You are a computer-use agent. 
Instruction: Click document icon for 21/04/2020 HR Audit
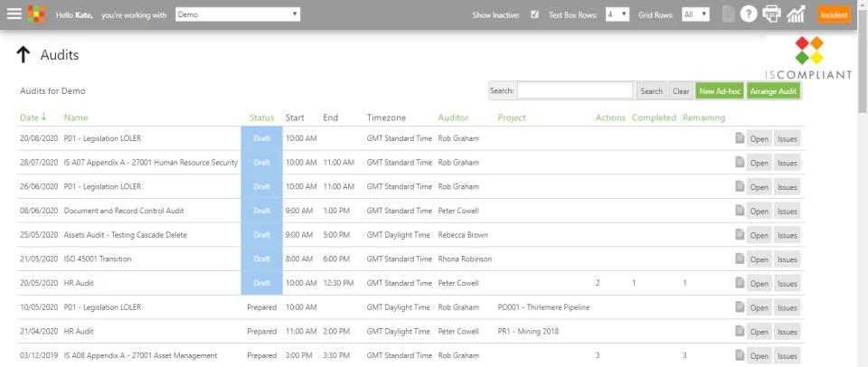tap(739, 331)
